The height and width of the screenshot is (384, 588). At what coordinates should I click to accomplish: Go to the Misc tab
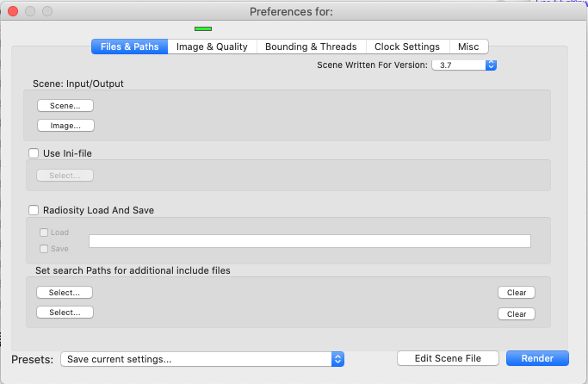pos(468,46)
